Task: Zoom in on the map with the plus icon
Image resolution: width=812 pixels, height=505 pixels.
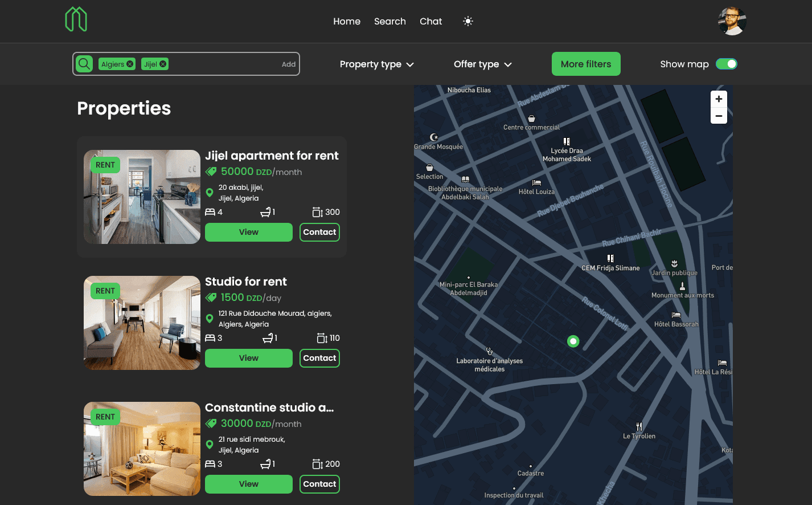Action: click(x=719, y=99)
